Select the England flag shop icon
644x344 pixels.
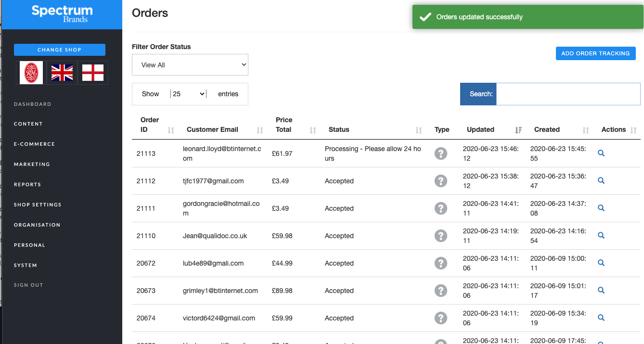93,73
